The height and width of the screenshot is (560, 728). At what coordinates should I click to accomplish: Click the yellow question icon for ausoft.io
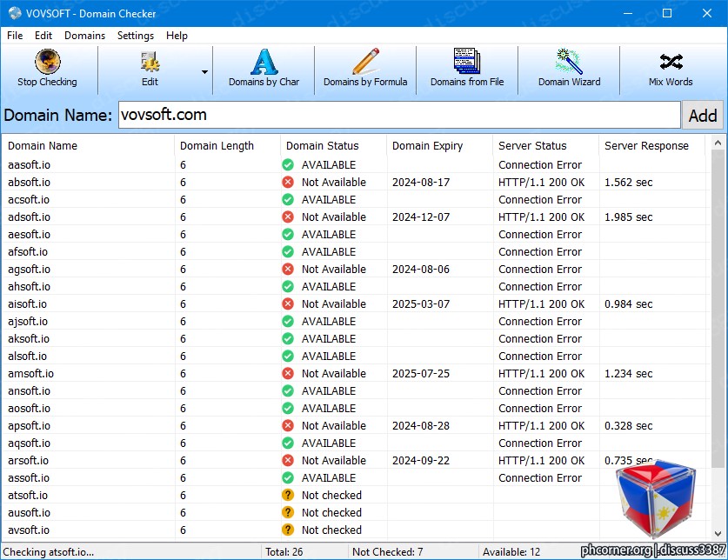tap(288, 512)
